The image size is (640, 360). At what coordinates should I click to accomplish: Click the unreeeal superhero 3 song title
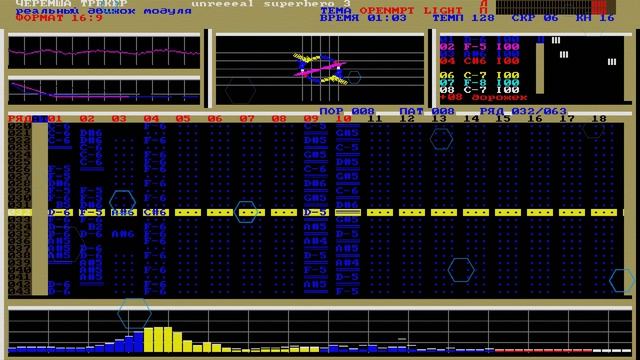pyautogui.click(x=271, y=4)
